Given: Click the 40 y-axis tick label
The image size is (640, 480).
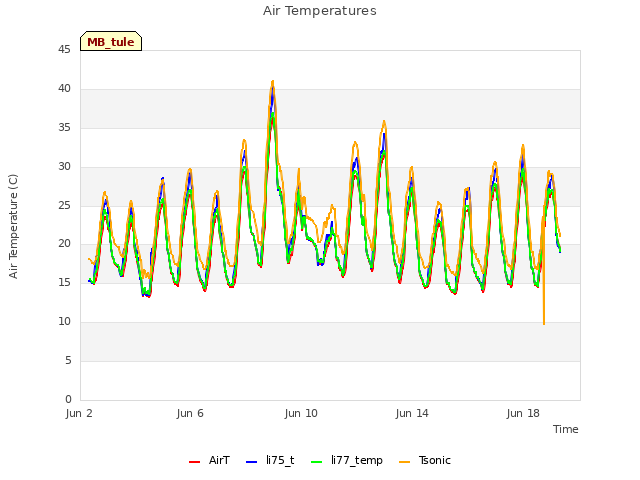Looking at the screenshot, I should tap(64, 89).
